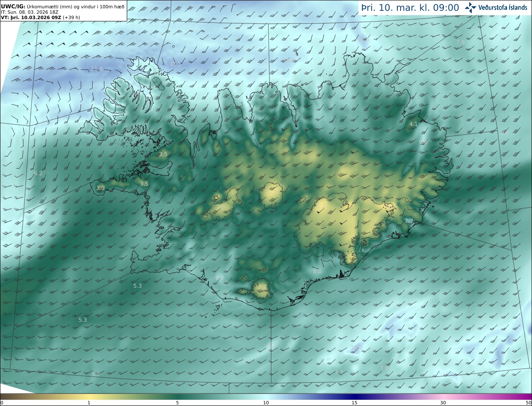
Task: Click the Veðurstofa Íslands logo emblem
Action: [x=470, y=7]
